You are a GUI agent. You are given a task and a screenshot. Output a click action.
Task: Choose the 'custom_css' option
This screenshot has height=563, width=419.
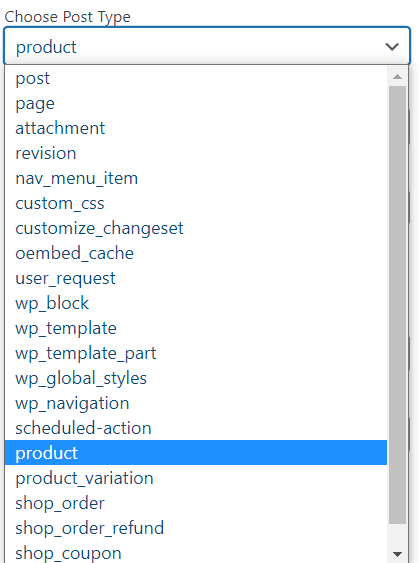pos(196,203)
